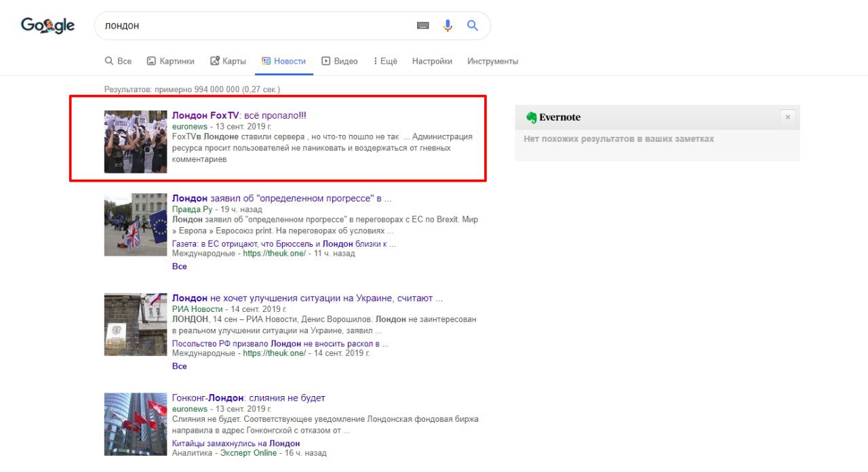This screenshot has height=472, width=868.
Task: Open thumbnail with UK and EU flags
Action: tap(136, 224)
